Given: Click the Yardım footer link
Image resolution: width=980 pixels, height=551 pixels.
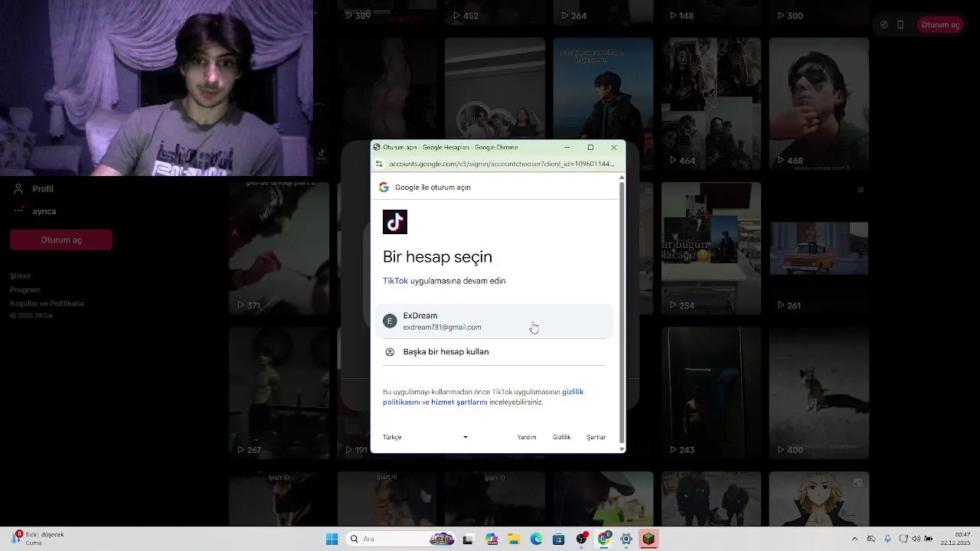Looking at the screenshot, I should (x=527, y=437).
